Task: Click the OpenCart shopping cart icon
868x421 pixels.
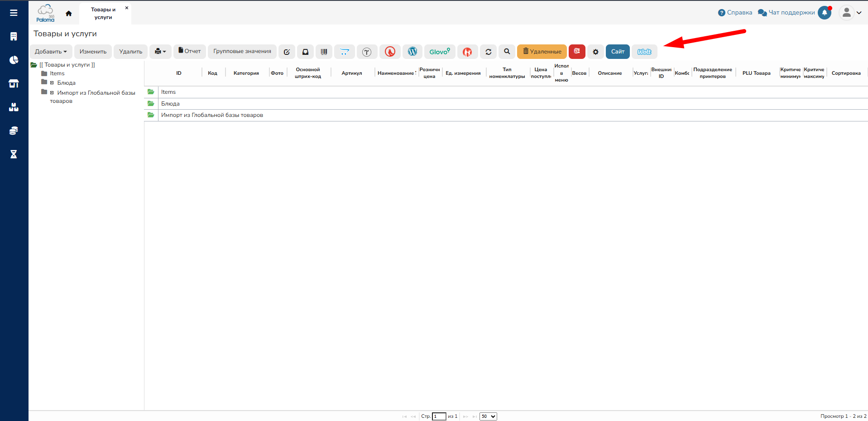Action: (345, 52)
